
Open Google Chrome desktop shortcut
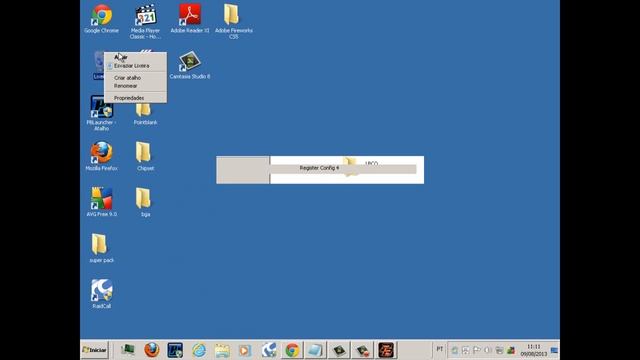(101, 18)
